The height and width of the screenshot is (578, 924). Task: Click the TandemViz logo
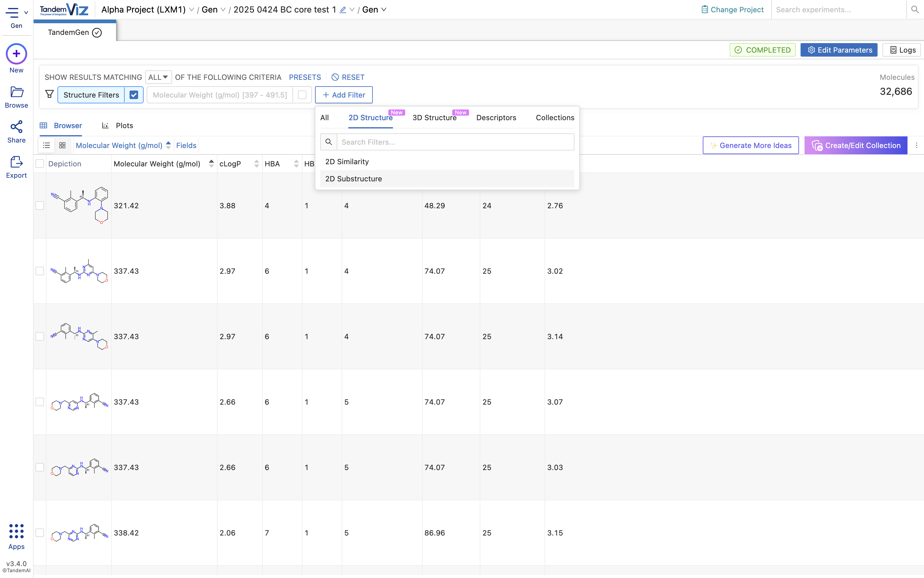coord(64,9)
